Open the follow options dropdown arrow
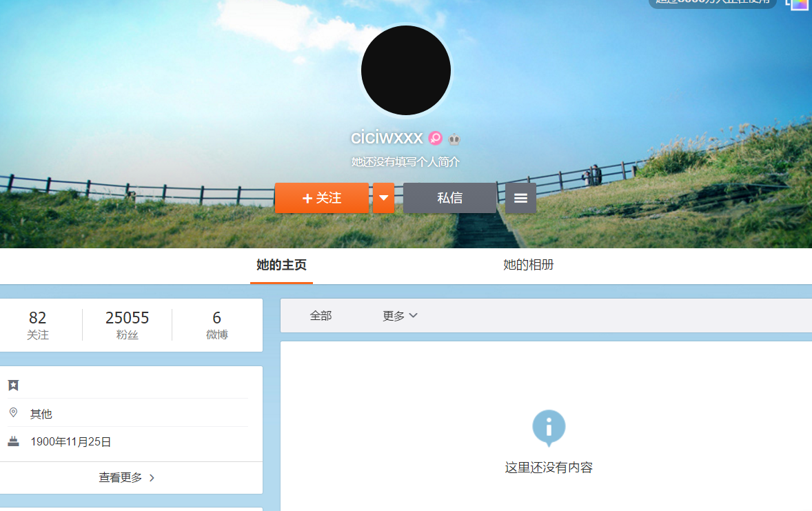This screenshot has height=511, width=812. click(x=384, y=198)
